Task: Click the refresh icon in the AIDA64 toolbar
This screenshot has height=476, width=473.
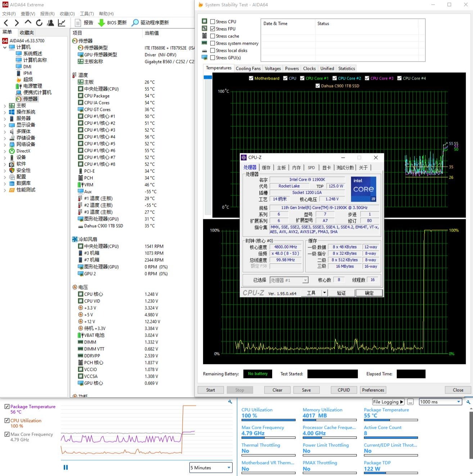Action: tap(39, 23)
